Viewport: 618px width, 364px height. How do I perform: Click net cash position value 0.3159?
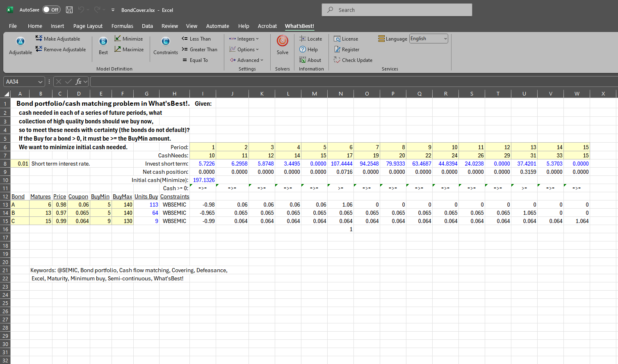(x=524, y=172)
